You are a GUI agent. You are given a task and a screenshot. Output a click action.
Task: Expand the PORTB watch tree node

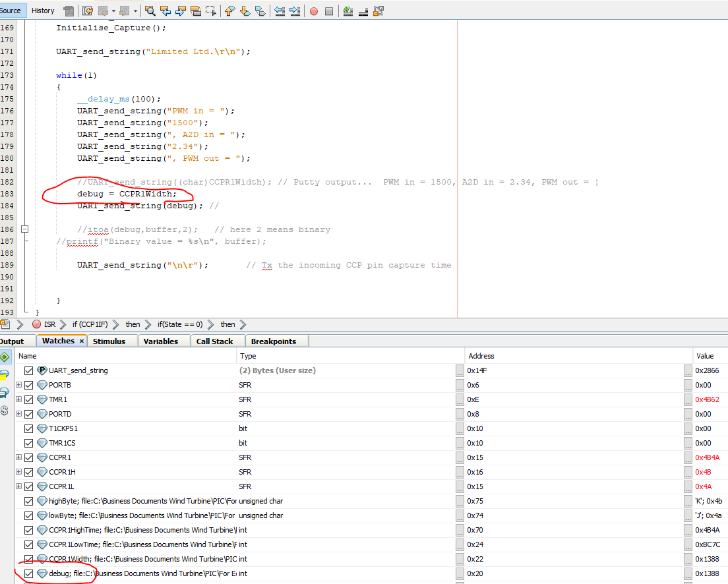point(19,385)
